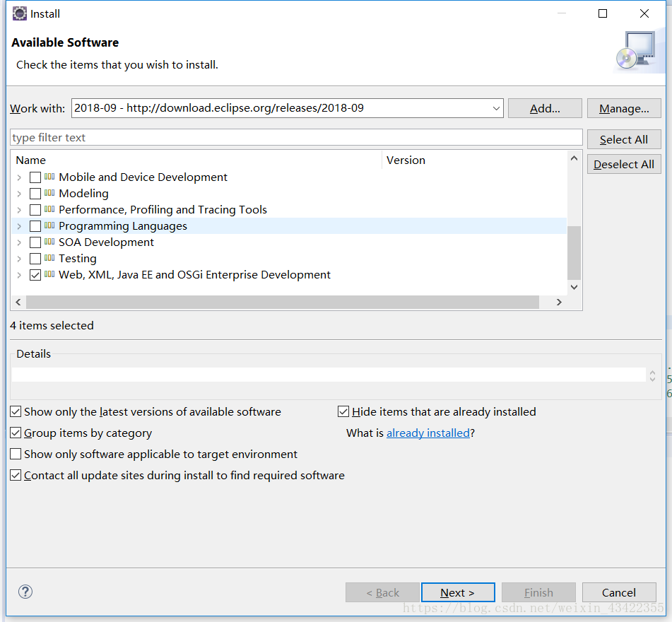The width and height of the screenshot is (672, 622).
Task: Click the category icon beside Testing
Action: (49, 258)
